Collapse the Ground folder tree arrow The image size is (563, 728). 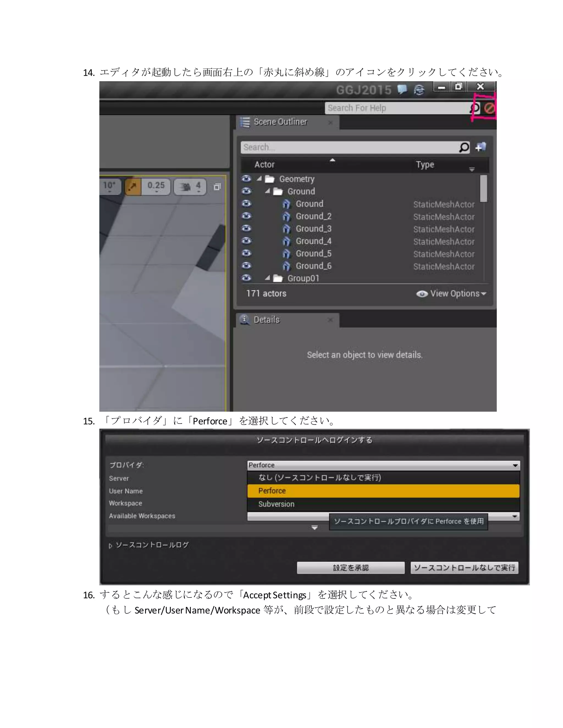(x=267, y=191)
